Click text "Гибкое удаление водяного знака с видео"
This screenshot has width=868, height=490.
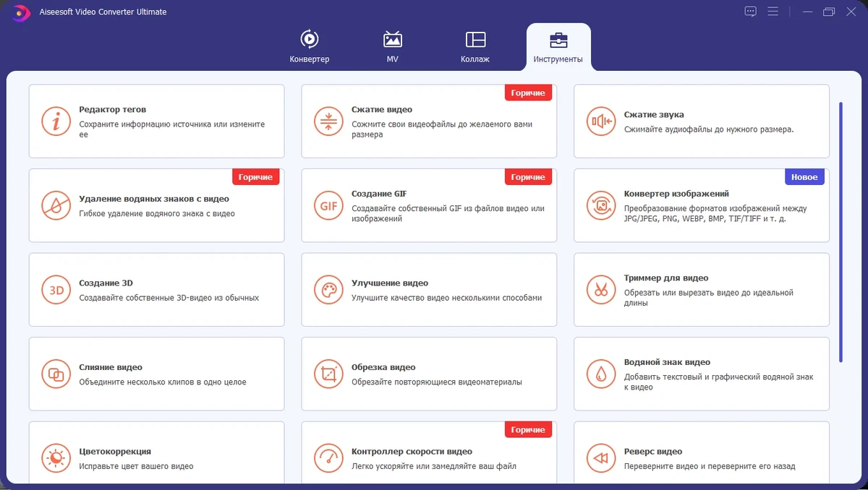click(157, 213)
